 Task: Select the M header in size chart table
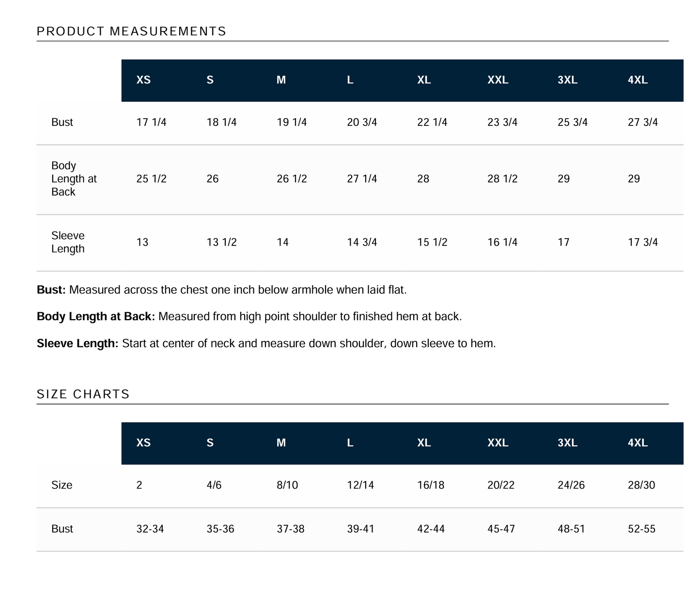tap(281, 443)
